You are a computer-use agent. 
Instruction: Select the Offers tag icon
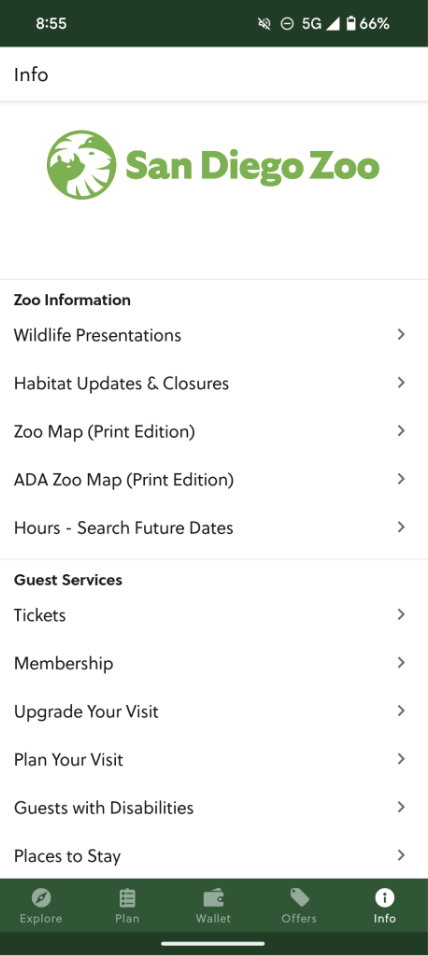click(299, 897)
